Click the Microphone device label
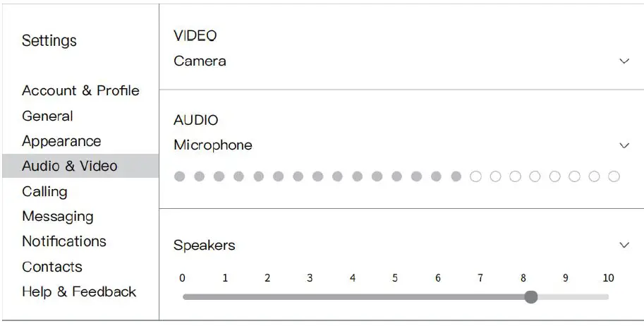The image size is (644, 326). (x=213, y=145)
